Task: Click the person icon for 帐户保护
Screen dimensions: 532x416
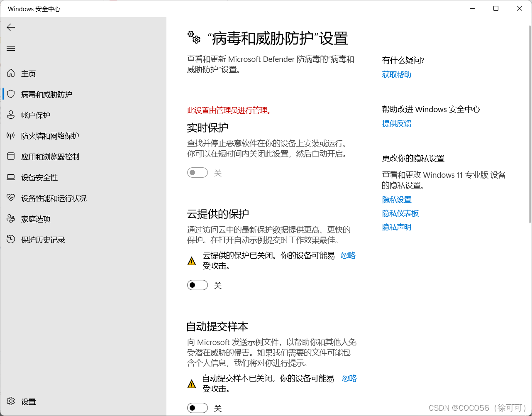Action: (x=11, y=115)
